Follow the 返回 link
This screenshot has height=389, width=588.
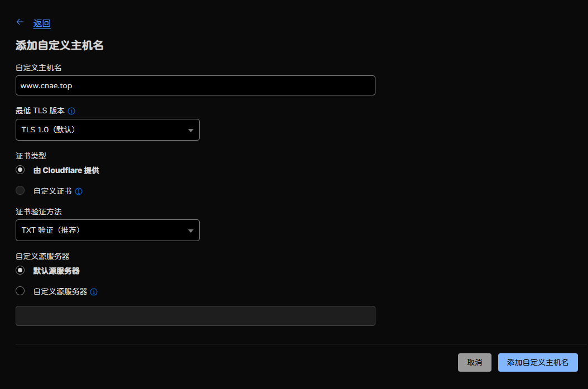coord(42,23)
